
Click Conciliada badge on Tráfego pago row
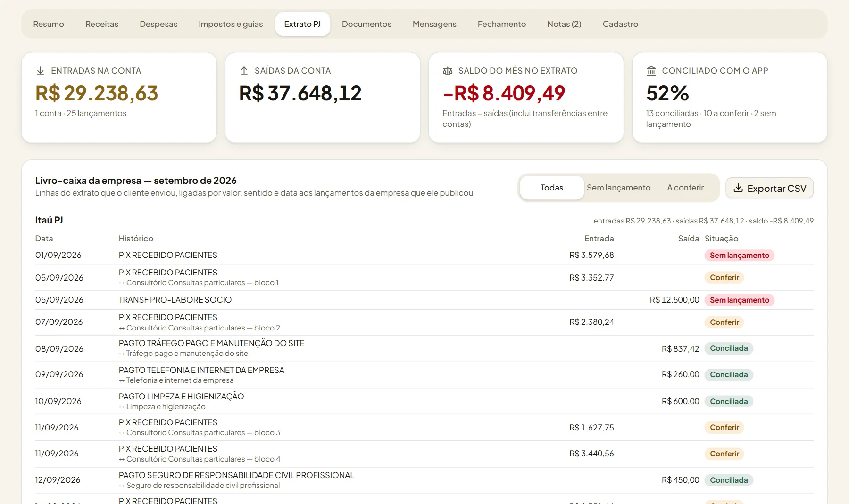(729, 348)
